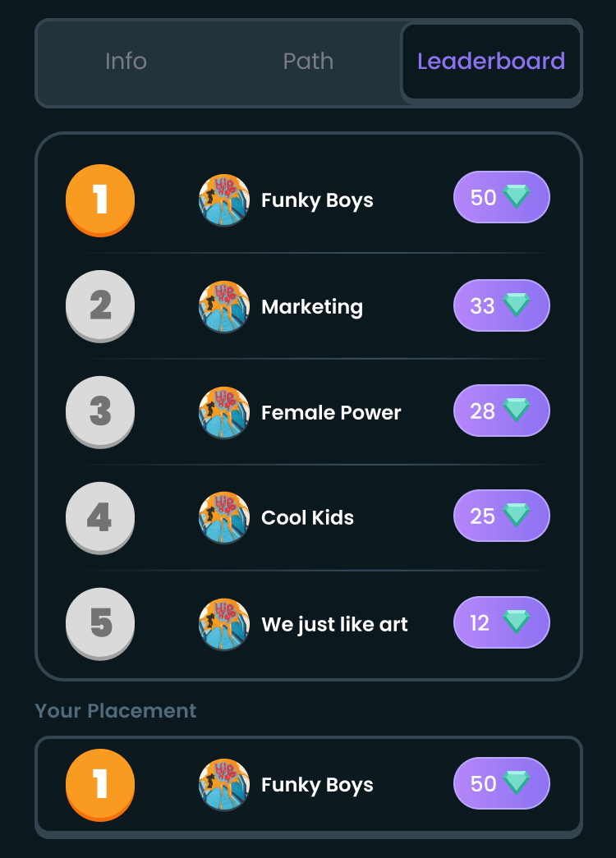Click the 50 gems badge under Your Placement
The width and height of the screenshot is (616, 858).
click(x=502, y=783)
